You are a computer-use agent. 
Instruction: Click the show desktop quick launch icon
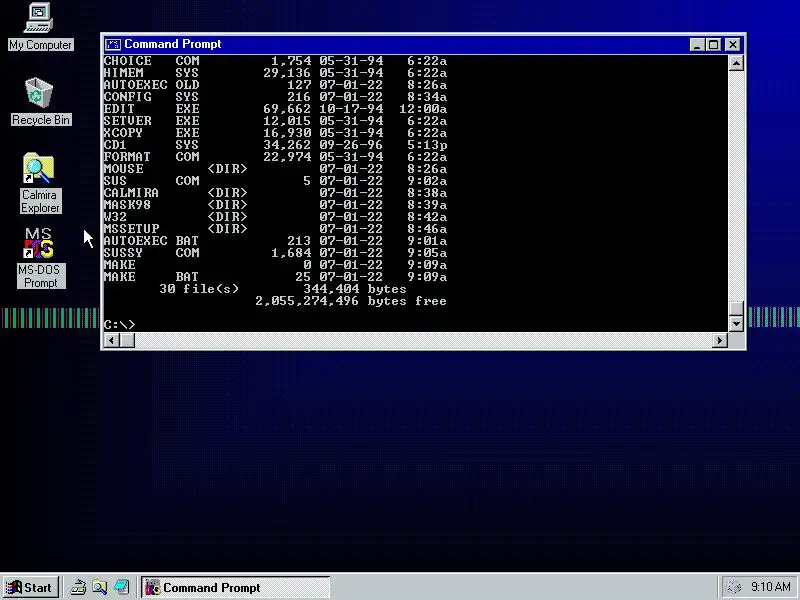click(x=78, y=588)
